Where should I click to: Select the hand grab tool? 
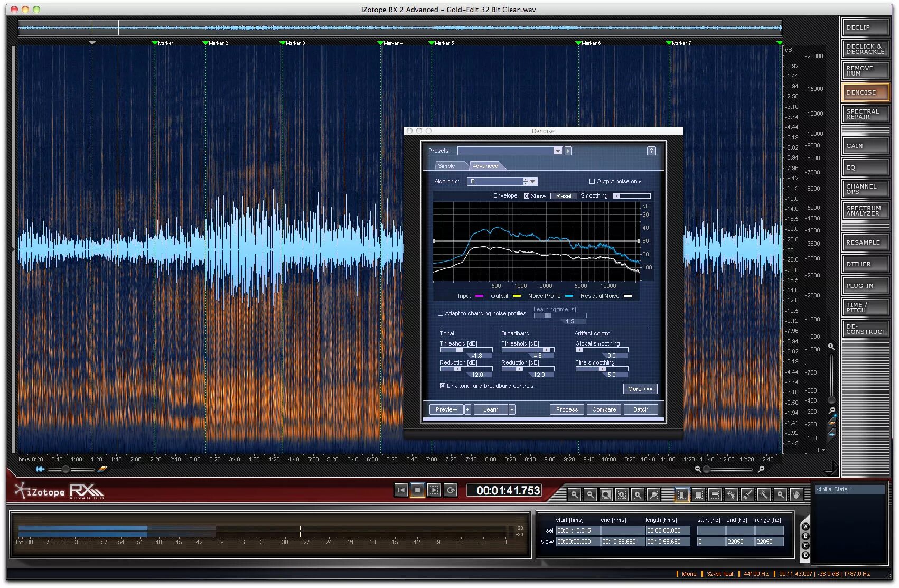(x=797, y=494)
